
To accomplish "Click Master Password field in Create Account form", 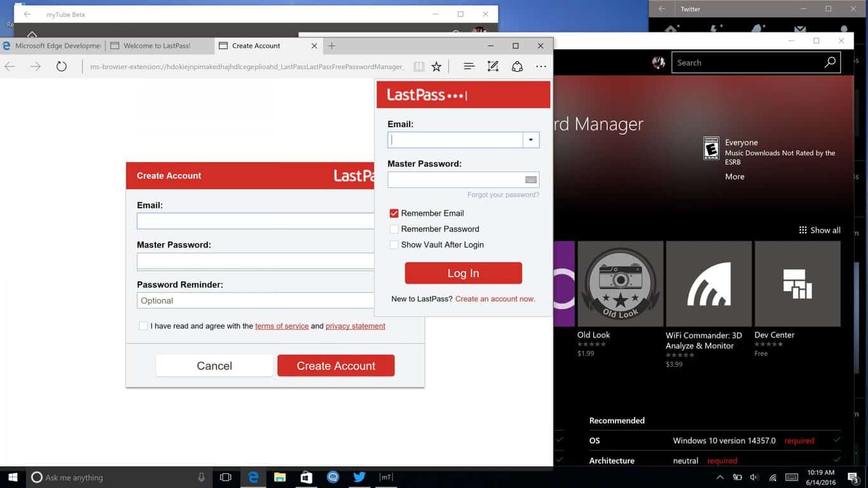I will click(x=256, y=261).
